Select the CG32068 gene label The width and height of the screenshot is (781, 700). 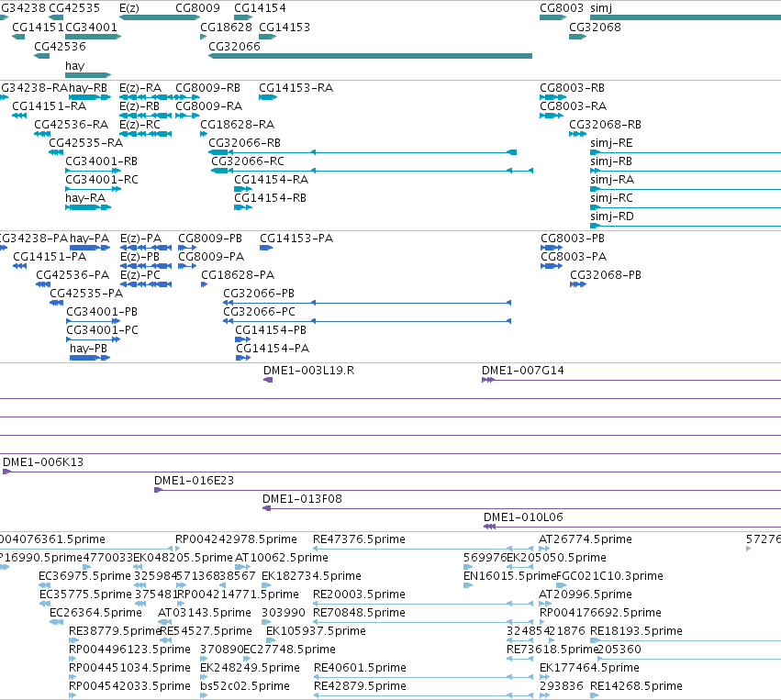(x=596, y=28)
